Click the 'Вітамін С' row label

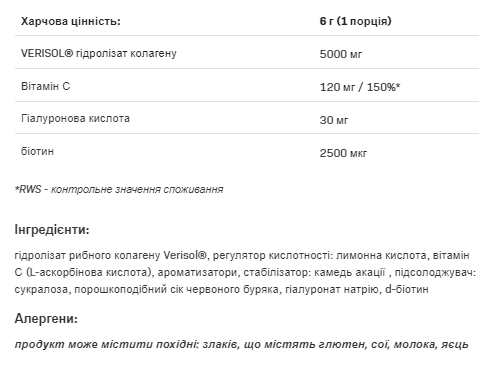click(x=46, y=86)
